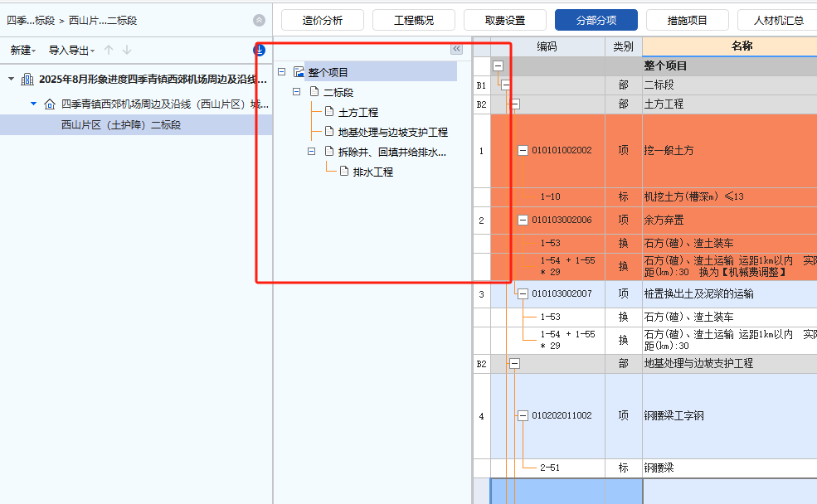Click the document icon beside 拆除井、回填井给排水

point(328,152)
